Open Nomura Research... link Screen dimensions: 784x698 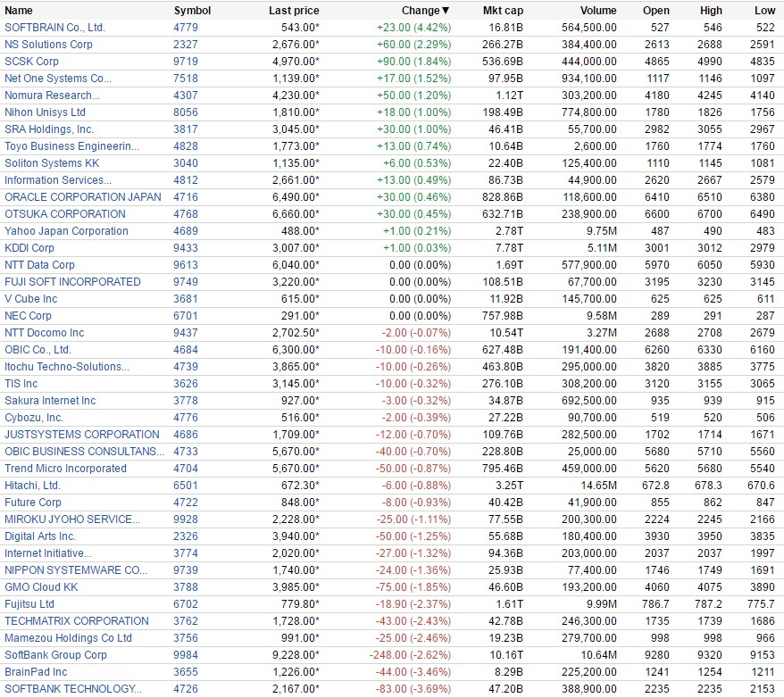tap(52, 96)
